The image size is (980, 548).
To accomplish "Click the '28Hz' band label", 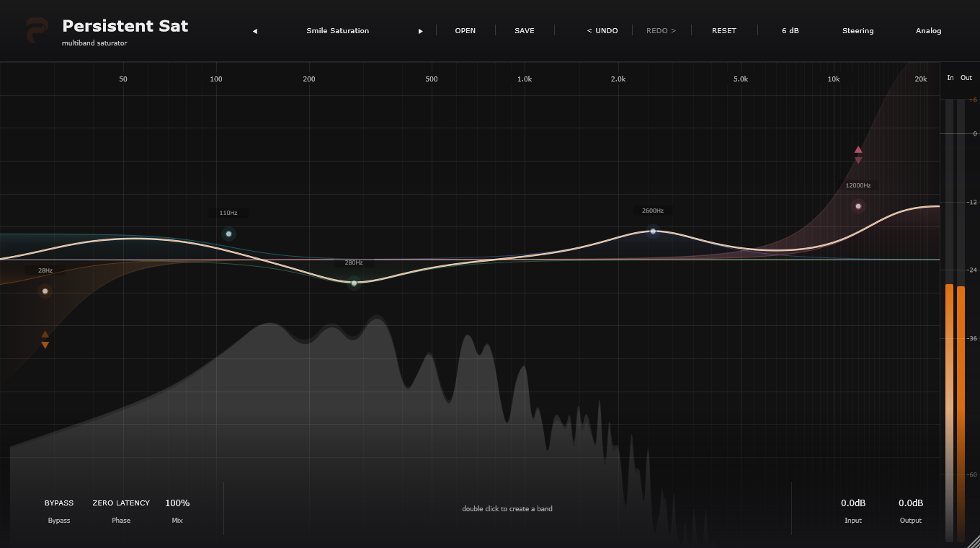I will point(45,270).
